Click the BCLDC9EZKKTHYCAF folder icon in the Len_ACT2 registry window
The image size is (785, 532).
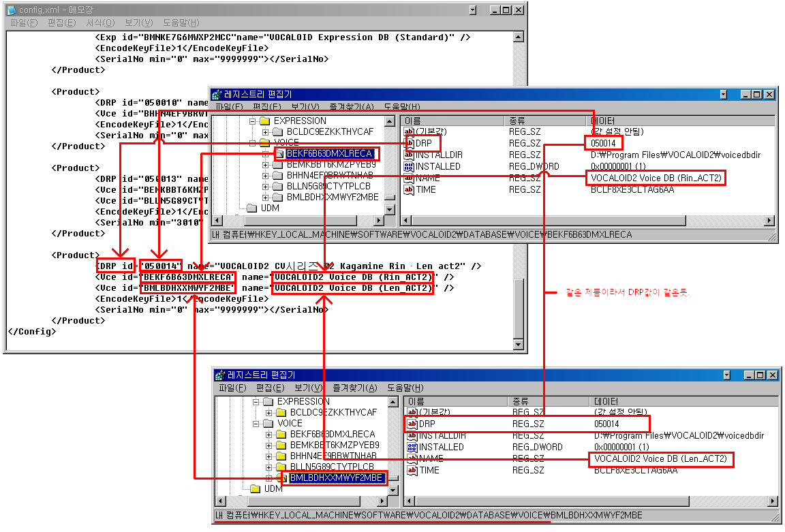tap(281, 412)
